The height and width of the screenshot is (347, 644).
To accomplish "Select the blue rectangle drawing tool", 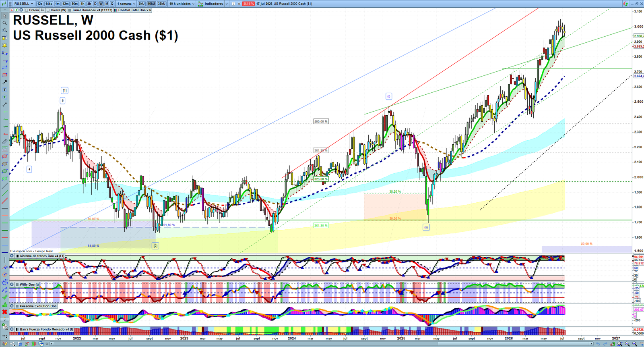I will (4, 67).
